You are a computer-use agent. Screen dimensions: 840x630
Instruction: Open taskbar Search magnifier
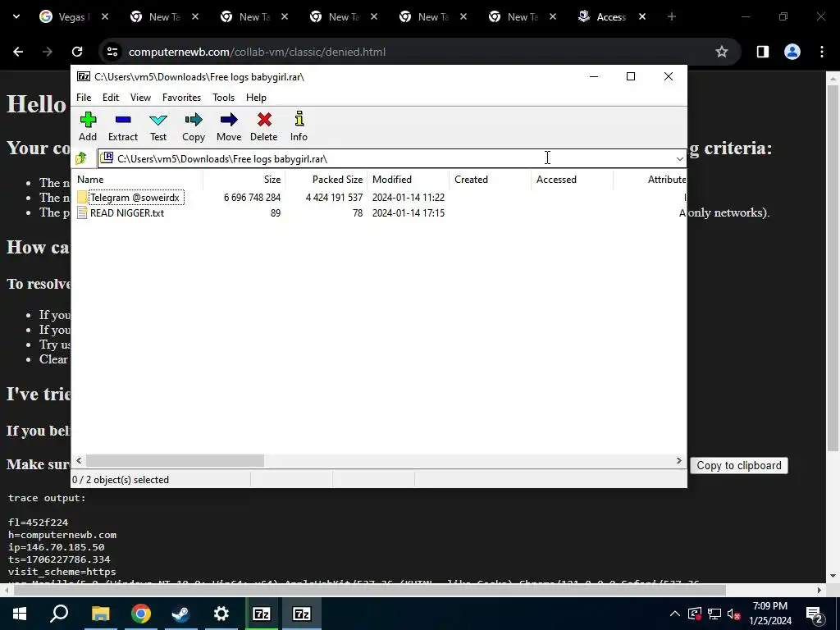(x=59, y=614)
